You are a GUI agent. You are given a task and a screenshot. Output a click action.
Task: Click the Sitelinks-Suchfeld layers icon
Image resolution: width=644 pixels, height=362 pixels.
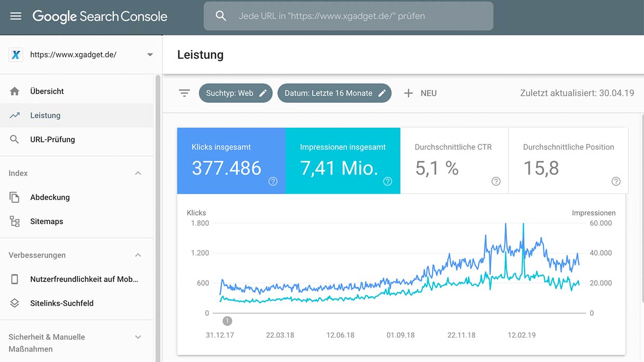[x=15, y=303]
